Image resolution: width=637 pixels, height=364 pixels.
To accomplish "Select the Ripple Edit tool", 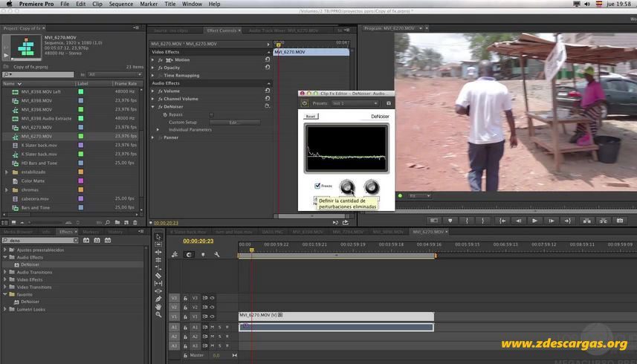I will 158,252.
